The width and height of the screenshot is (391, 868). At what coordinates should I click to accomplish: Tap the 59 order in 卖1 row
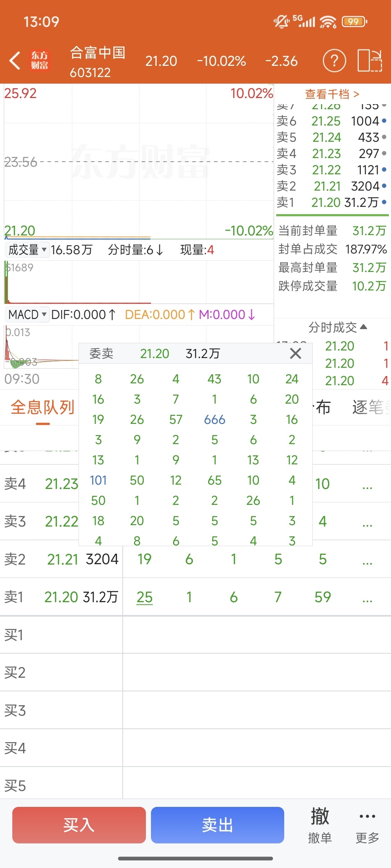[x=323, y=597]
